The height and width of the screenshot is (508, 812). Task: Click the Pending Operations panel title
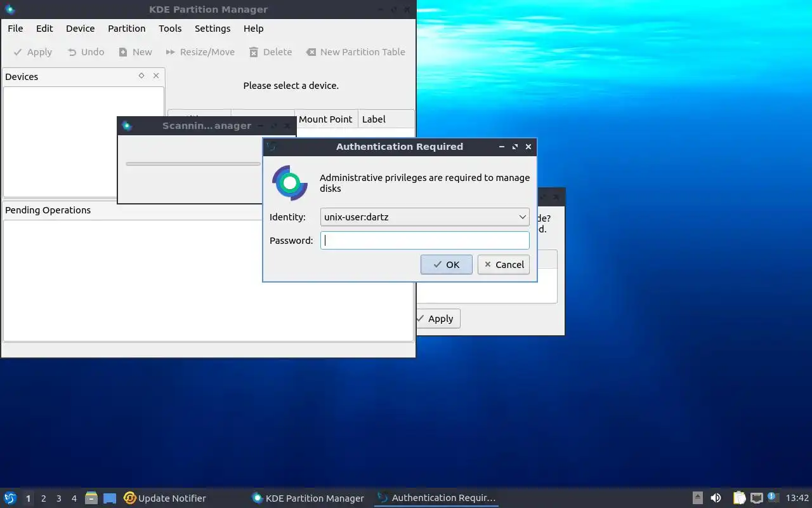[x=48, y=210]
